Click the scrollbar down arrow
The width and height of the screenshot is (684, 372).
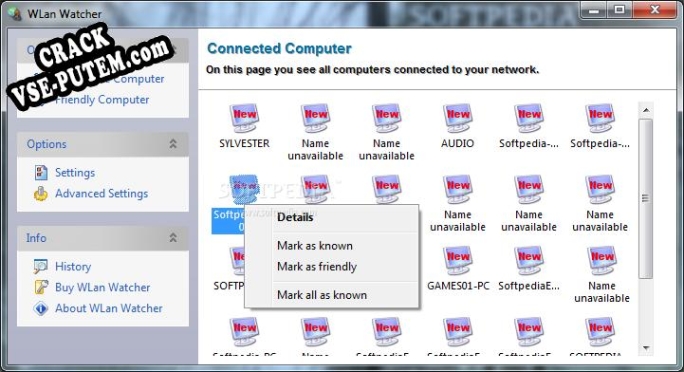[x=646, y=348]
